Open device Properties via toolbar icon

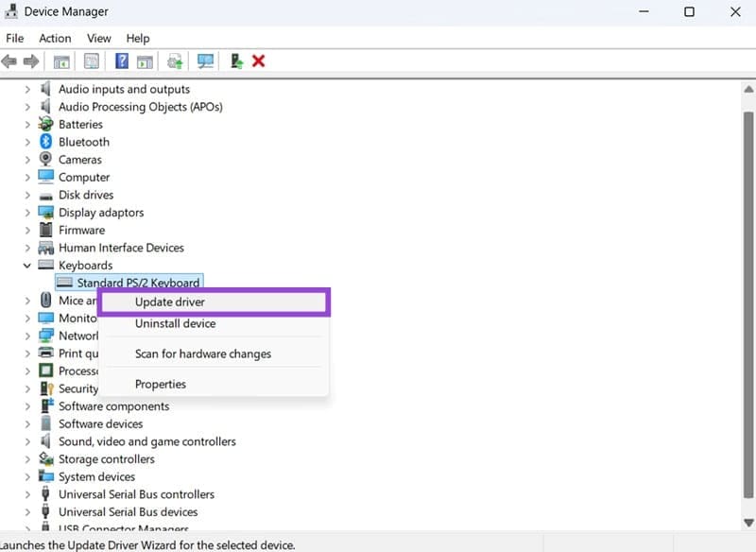coord(91,60)
